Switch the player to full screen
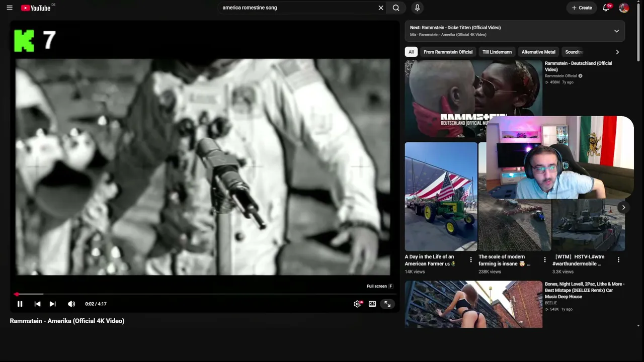 tap(387, 304)
